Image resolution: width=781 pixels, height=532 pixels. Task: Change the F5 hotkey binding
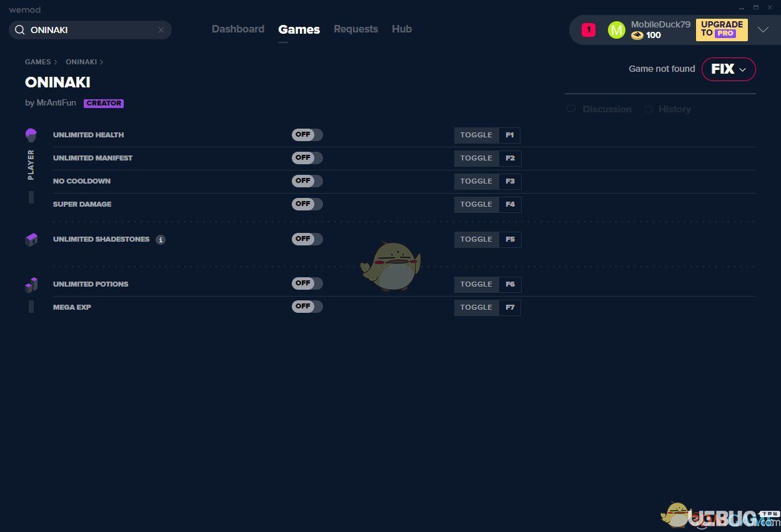click(510, 239)
